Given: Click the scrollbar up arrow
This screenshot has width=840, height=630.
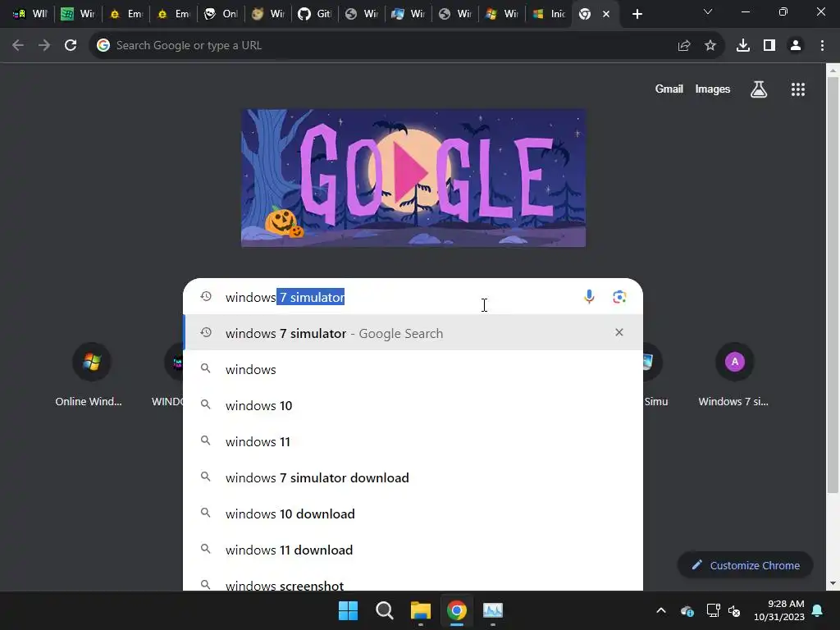Looking at the screenshot, I should tap(833, 70).
